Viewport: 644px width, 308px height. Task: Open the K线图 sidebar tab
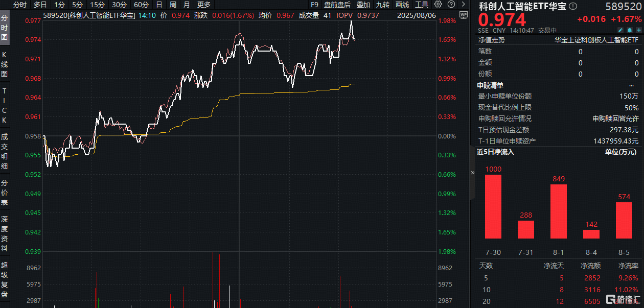click(5, 64)
